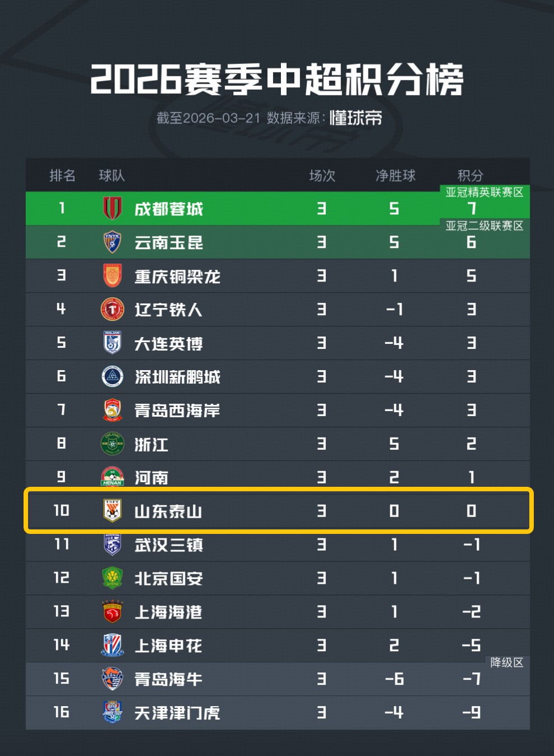The image size is (554, 756).
Task: Click the Shandong Taishan (山东泰山) team crest
Action: (112, 511)
